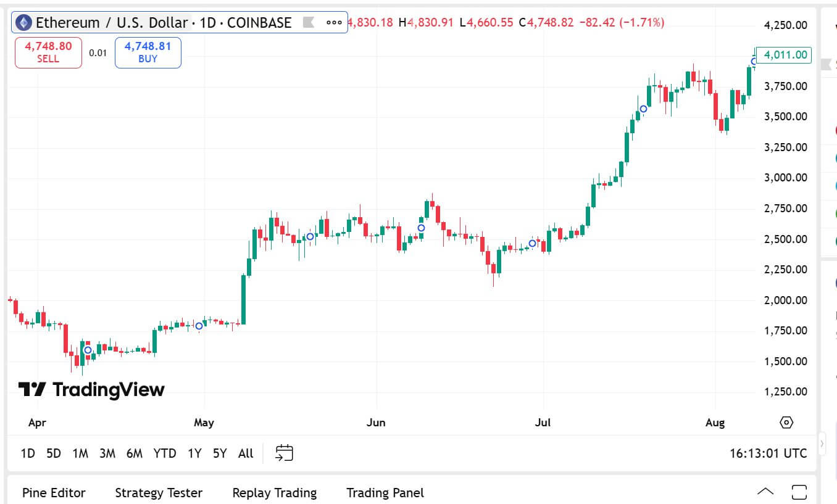Toggle the YTD range view
The image size is (837, 504).
(x=164, y=453)
